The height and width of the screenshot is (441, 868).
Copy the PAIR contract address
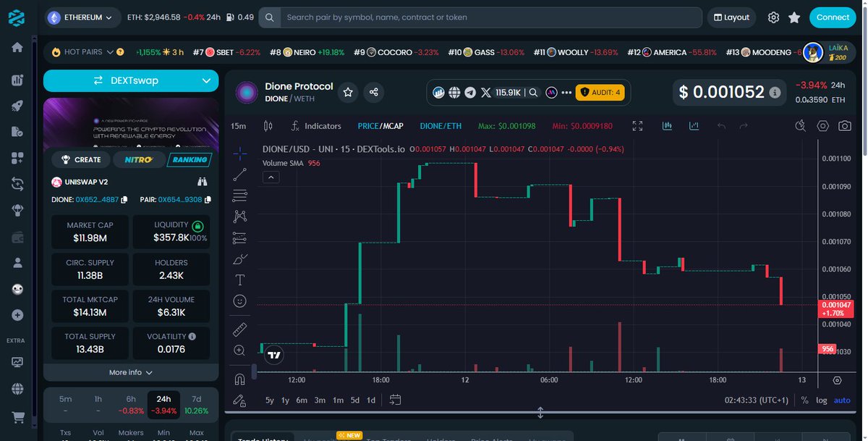pyautogui.click(x=208, y=199)
